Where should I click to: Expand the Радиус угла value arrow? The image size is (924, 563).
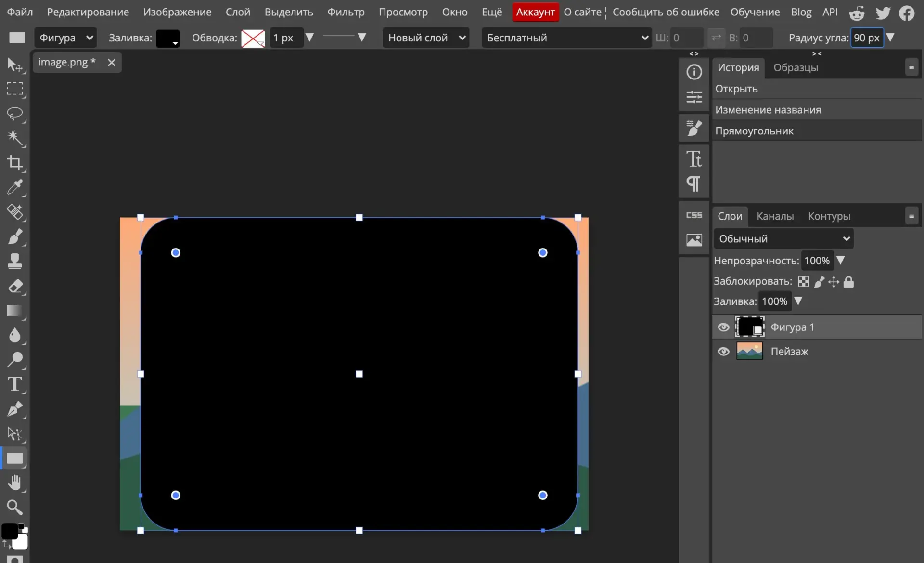pos(890,38)
